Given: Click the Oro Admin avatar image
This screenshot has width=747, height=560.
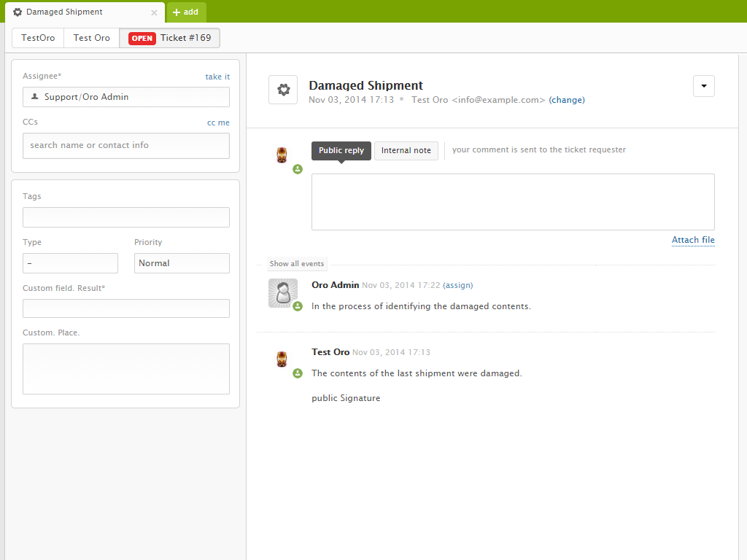Looking at the screenshot, I should click(282, 292).
